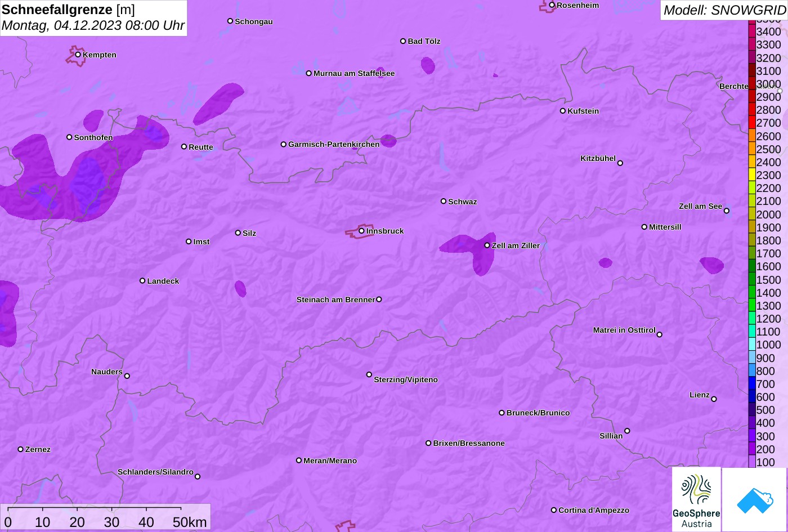Click the 500 legend value
The image size is (788, 532).
click(x=765, y=410)
